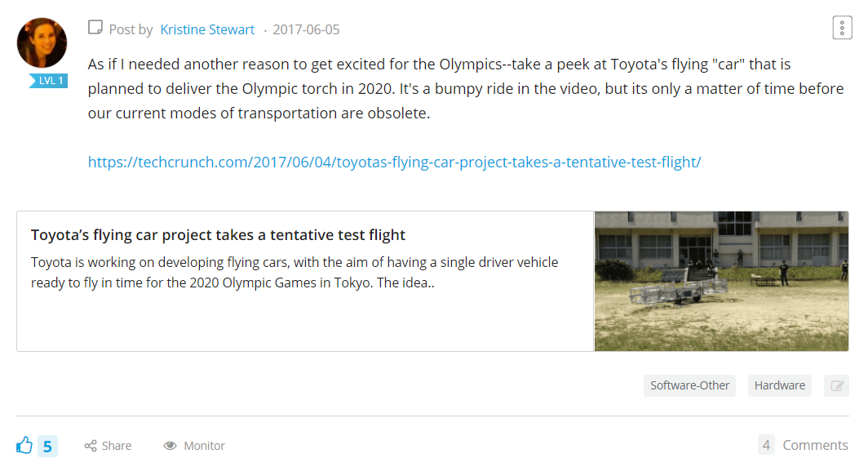Click the like count number 5
The image size is (868, 476).
click(47, 446)
